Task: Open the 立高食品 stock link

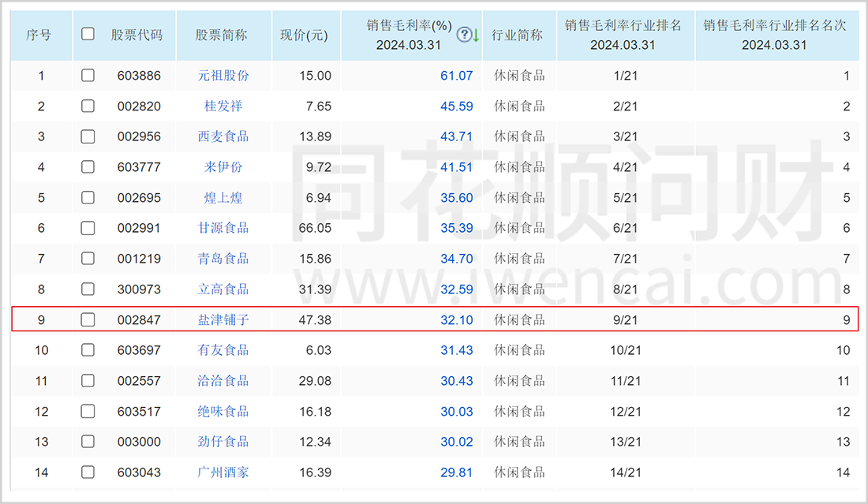Action: (x=223, y=289)
